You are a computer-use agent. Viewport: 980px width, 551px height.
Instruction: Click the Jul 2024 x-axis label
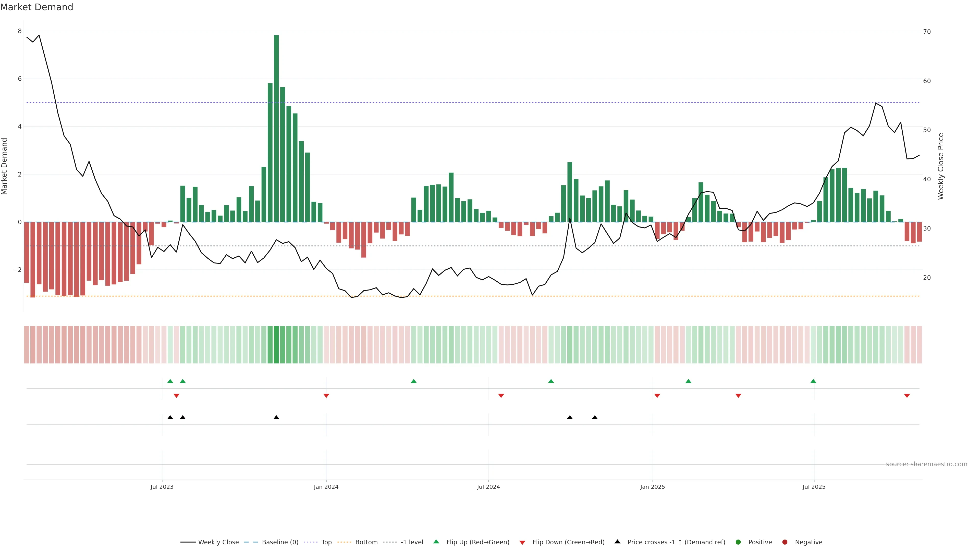(x=488, y=487)
